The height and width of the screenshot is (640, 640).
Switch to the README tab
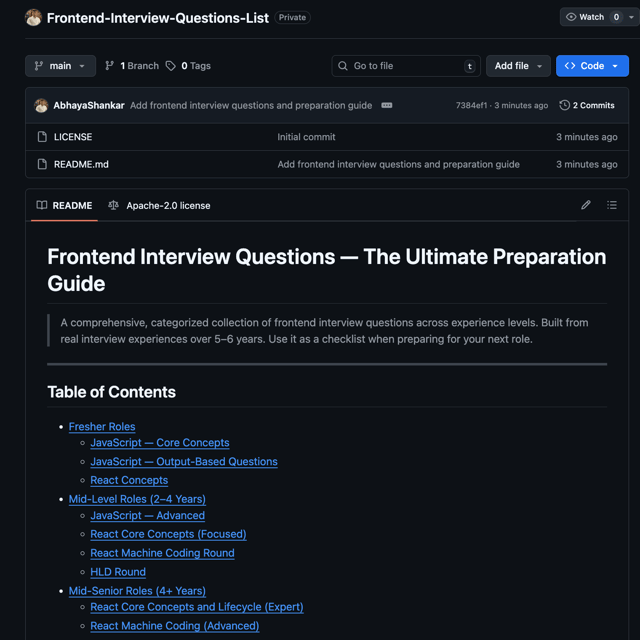pos(64,205)
